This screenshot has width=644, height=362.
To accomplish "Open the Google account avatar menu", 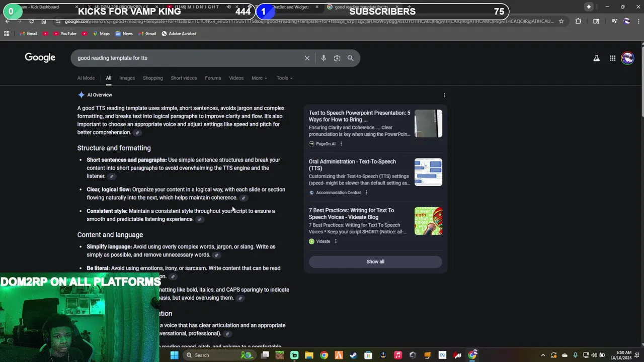I will click(x=627, y=58).
